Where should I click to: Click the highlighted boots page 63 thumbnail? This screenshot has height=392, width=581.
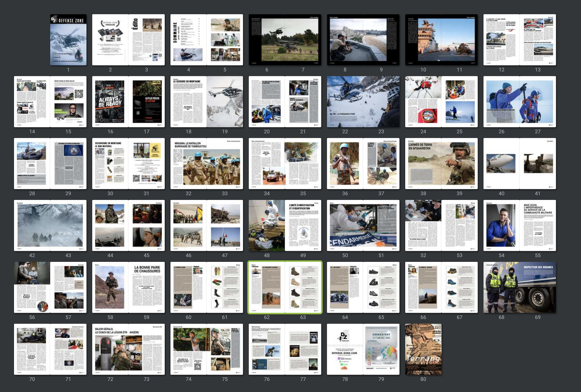coord(303,287)
